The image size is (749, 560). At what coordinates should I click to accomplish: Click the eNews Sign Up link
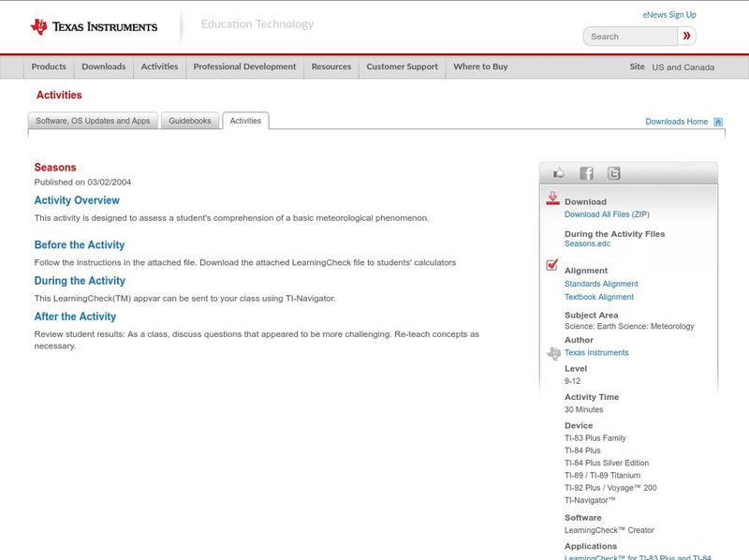pos(668,14)
